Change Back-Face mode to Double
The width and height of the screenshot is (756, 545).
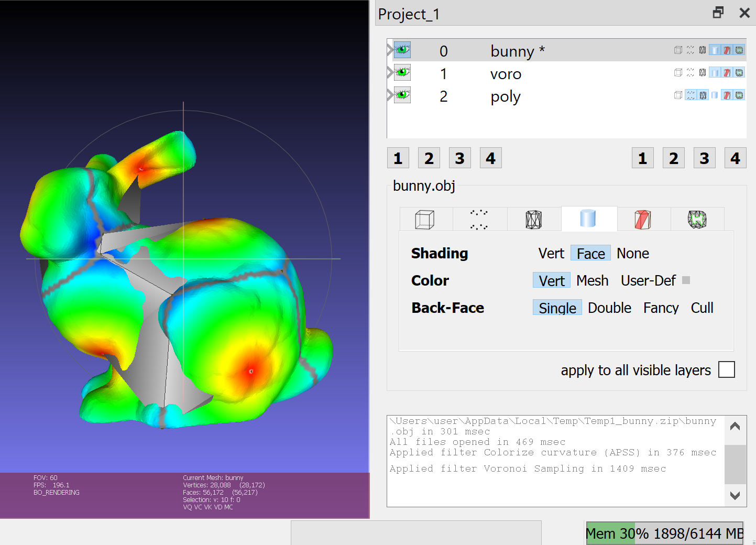(x=609, y=308)
